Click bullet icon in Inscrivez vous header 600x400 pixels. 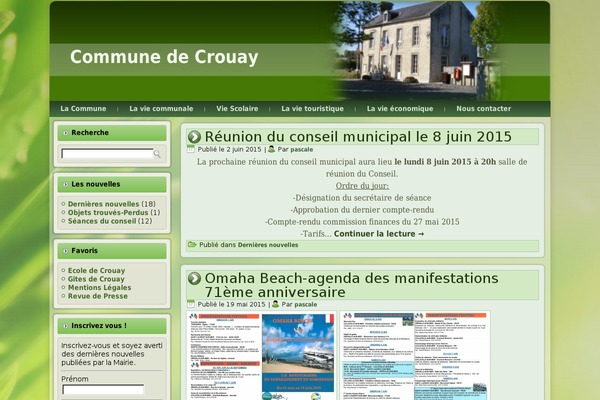tap(65, 326)
